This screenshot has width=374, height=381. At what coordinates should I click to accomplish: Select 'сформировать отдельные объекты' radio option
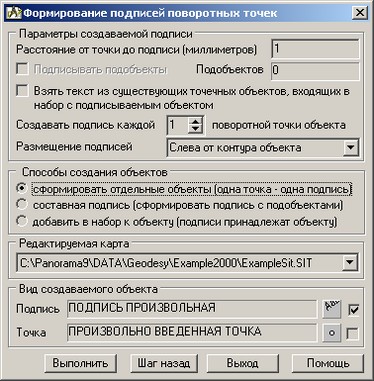[22, 189]
